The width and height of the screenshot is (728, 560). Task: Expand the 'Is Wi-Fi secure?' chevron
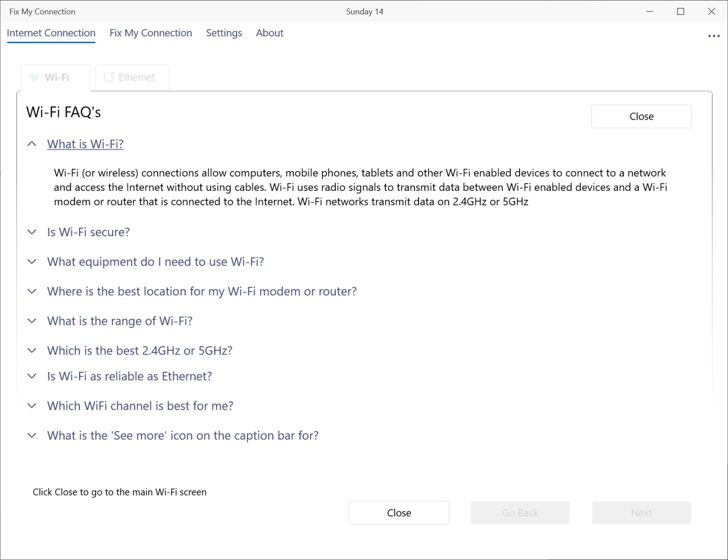click(32, 232)
